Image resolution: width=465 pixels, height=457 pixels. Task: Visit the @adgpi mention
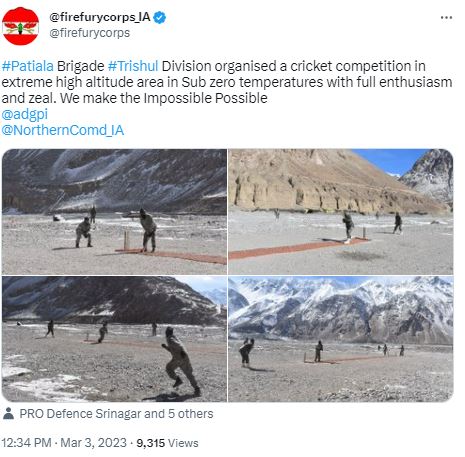[x=24, y=114]
